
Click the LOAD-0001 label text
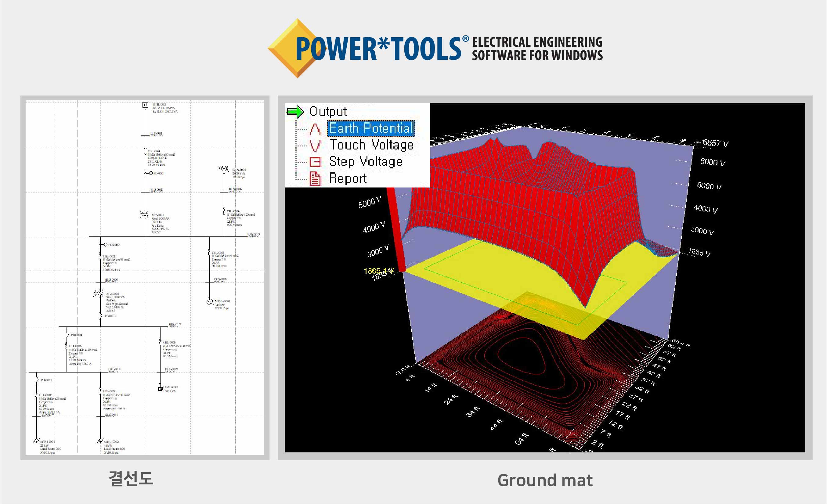[171, 387]
